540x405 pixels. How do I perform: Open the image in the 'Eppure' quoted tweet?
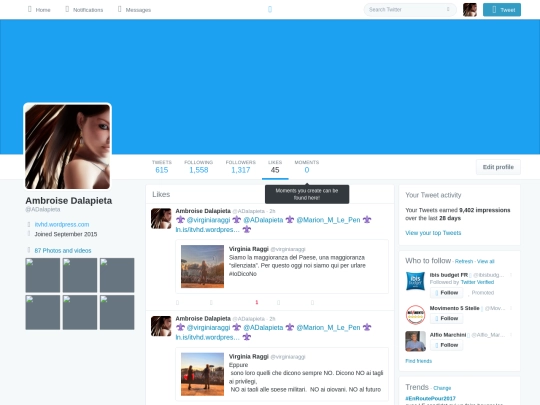point(202,374)
